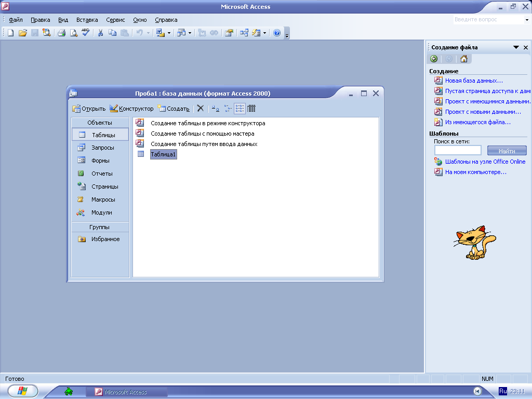Click the Open folder toolbar icon
This screenshot has height=399, width=532.
point(23,33)
